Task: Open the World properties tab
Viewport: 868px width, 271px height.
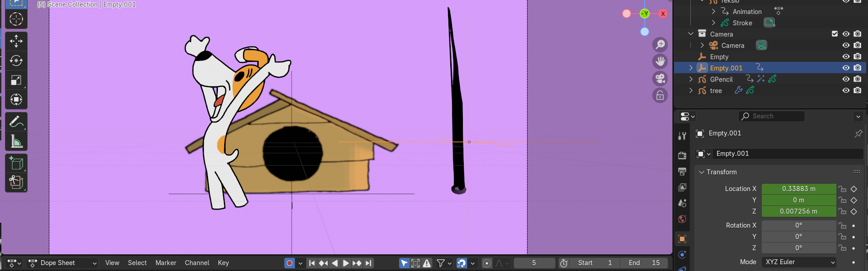Action: pos(682,219)
